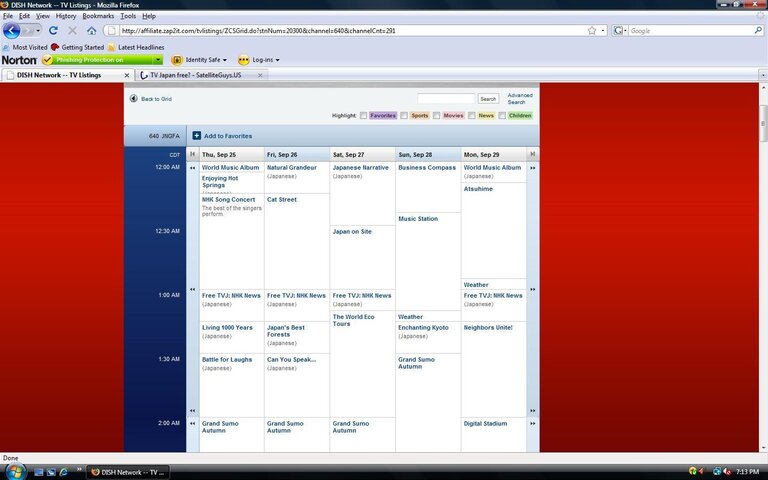Open Atsuhime program listing
Viewport: 768px width, 480px height.
[478, 189]
